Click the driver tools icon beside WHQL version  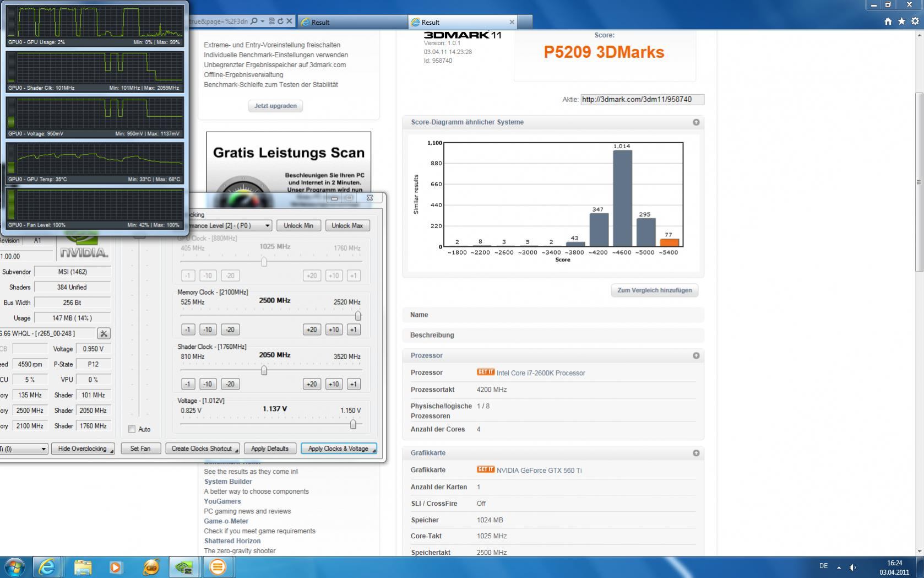(x=104, y=333)
